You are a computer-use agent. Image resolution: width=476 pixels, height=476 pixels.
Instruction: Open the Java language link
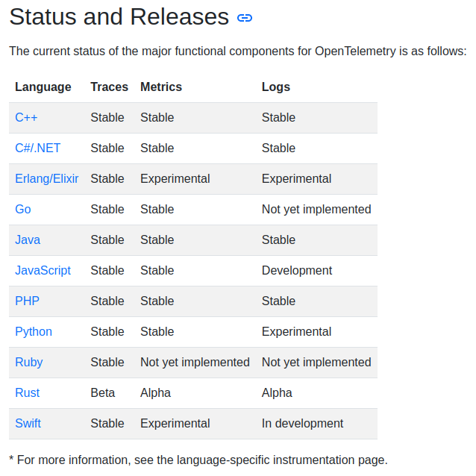(28, 239)
